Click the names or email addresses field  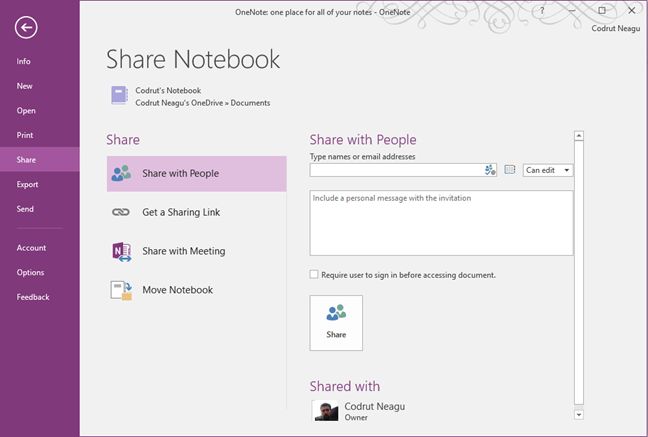[x=403, y=170]
